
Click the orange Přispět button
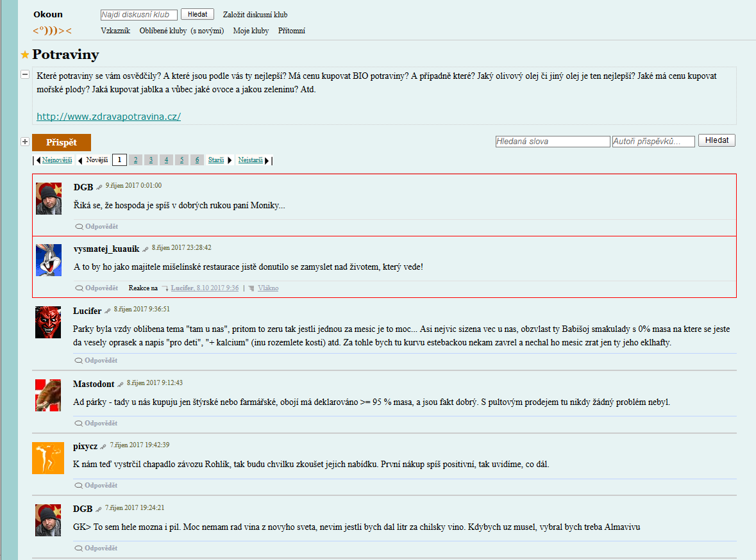(x=62, y=143)
